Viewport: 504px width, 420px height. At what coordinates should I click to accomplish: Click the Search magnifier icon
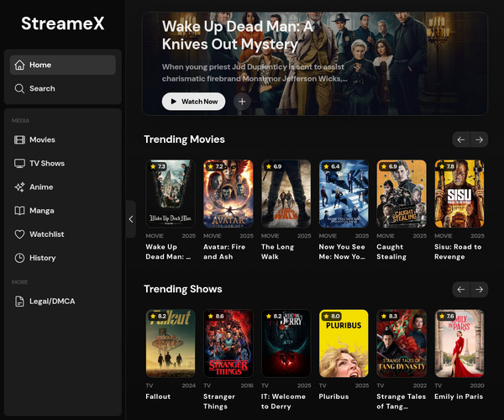tap(19, 89)
